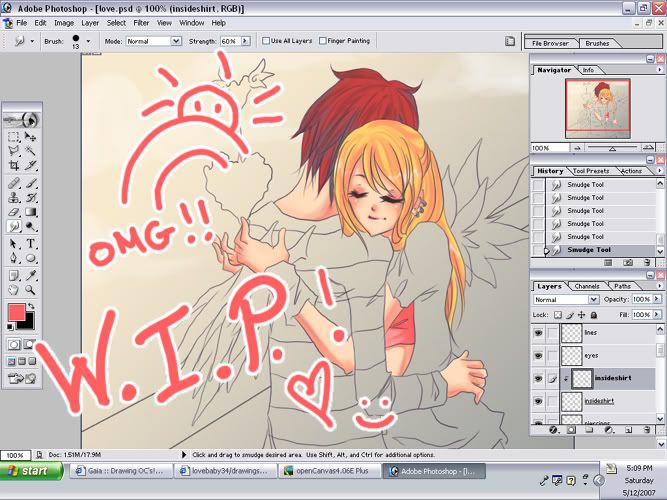The image size is (667, 500).
Task: Hide the lines layer
Action: click(x=539, y=333)
